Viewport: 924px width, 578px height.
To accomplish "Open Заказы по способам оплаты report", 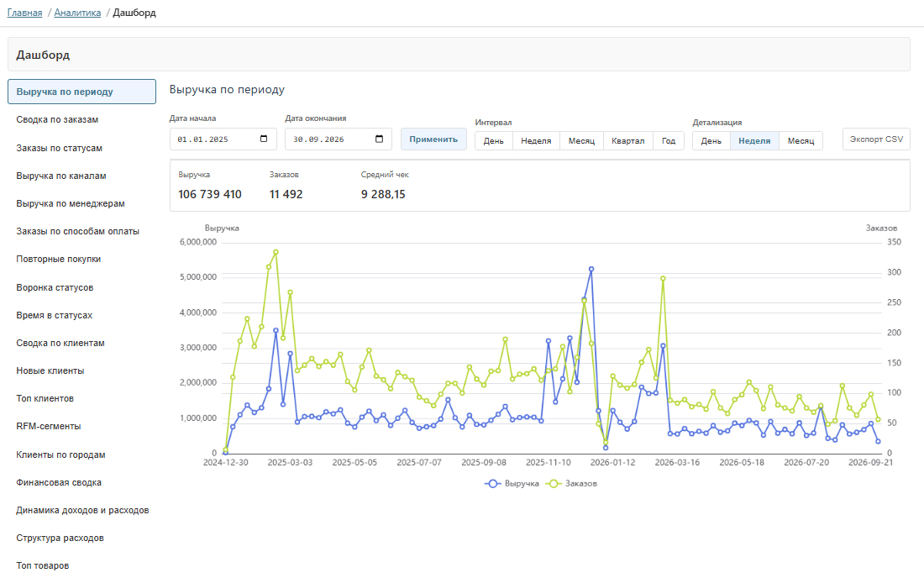I will tap(82, 231).
